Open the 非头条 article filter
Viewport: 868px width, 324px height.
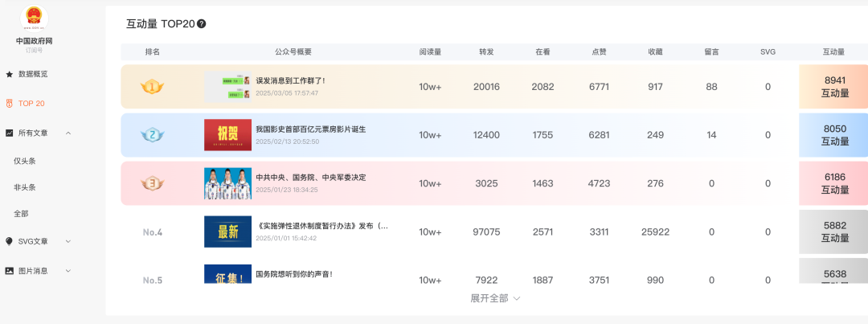pos(25,187)
